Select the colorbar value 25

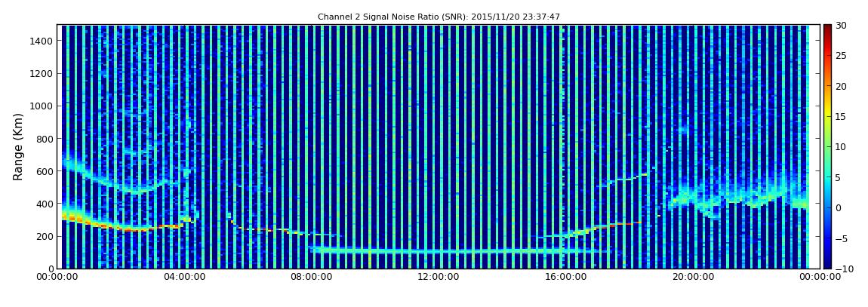click(840, 56)
